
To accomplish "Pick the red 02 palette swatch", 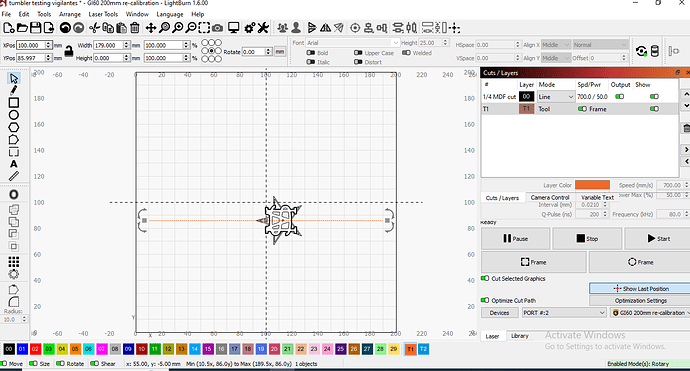I will tap(35, 349).
